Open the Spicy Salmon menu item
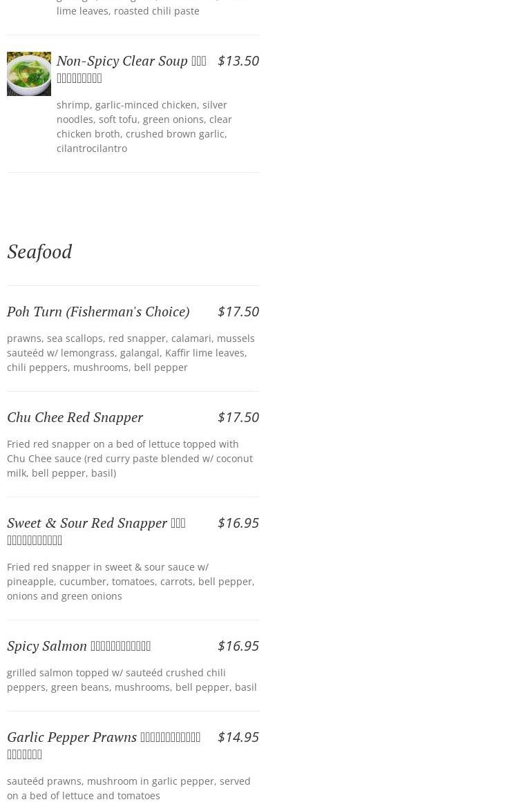The image size is (532, 802). (x=79, y=646)
